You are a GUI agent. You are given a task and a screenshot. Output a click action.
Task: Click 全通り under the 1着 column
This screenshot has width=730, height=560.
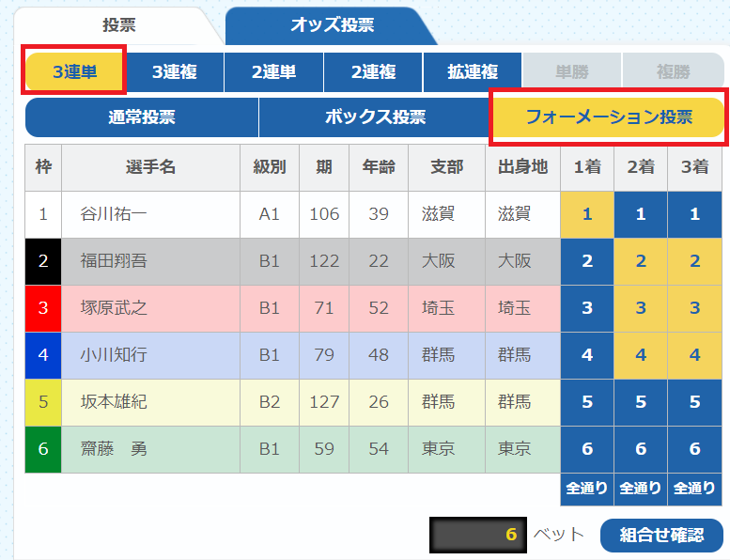click(x=587, y=488)
